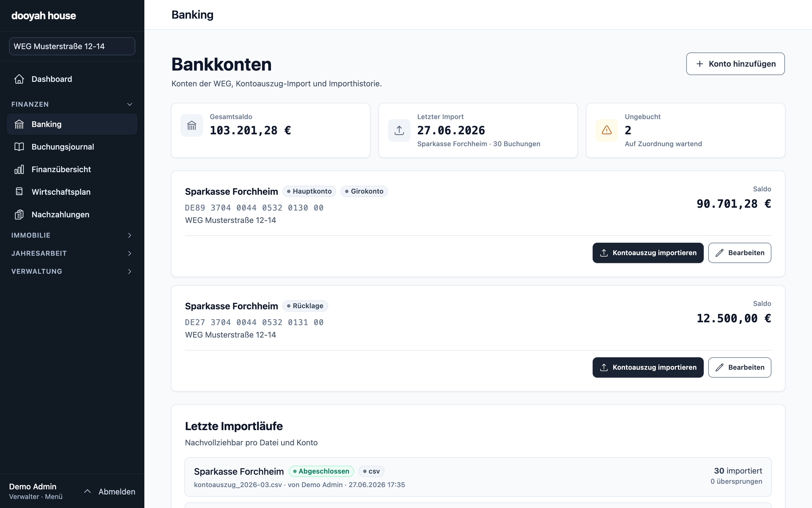The image size is (812, 508).
Task: Edit the Hauptkonto Girokonto account via Bearbeiten
Action: pyautogui.click(x=740, y=253)
